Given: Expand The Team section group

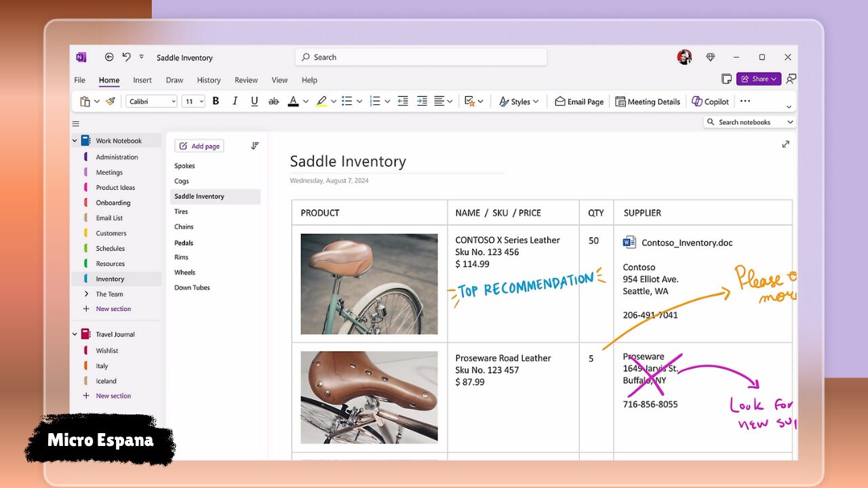Looking at the screenshot, I should [x=86, y=294].
